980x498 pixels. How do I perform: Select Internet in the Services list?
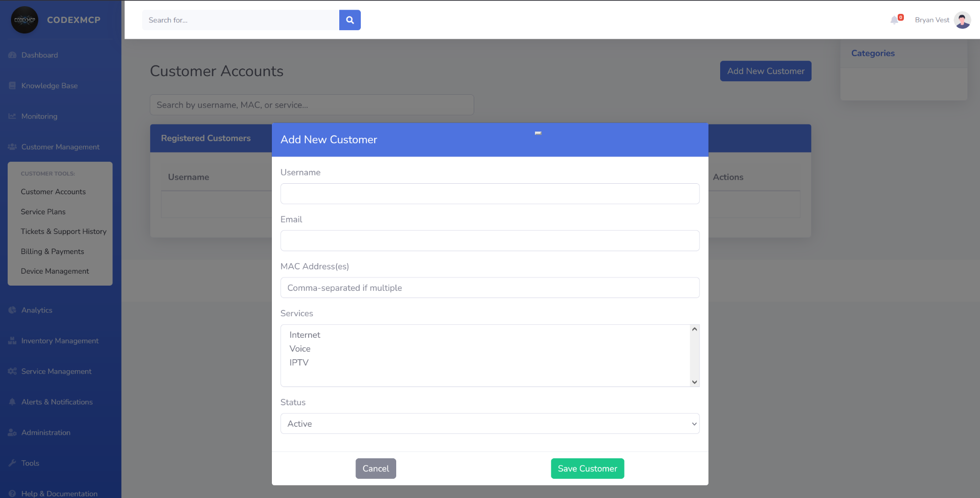tap(304, 335)
